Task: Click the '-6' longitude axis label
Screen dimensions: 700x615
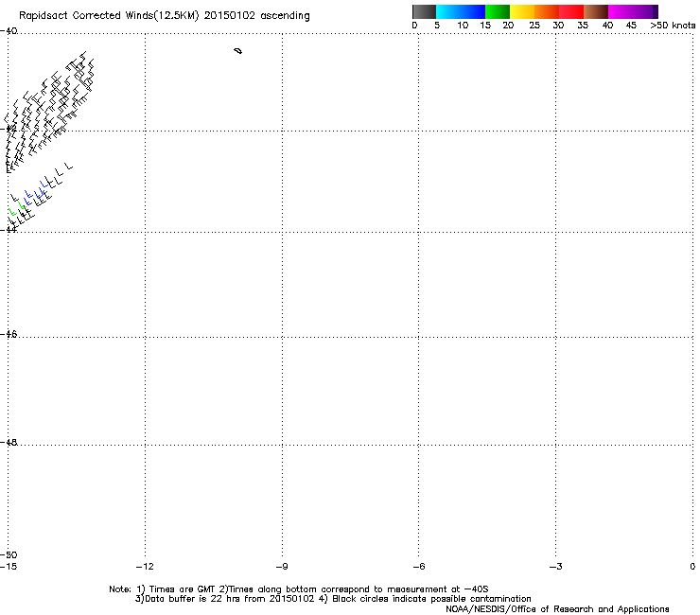Action: [x=419, y=567]
